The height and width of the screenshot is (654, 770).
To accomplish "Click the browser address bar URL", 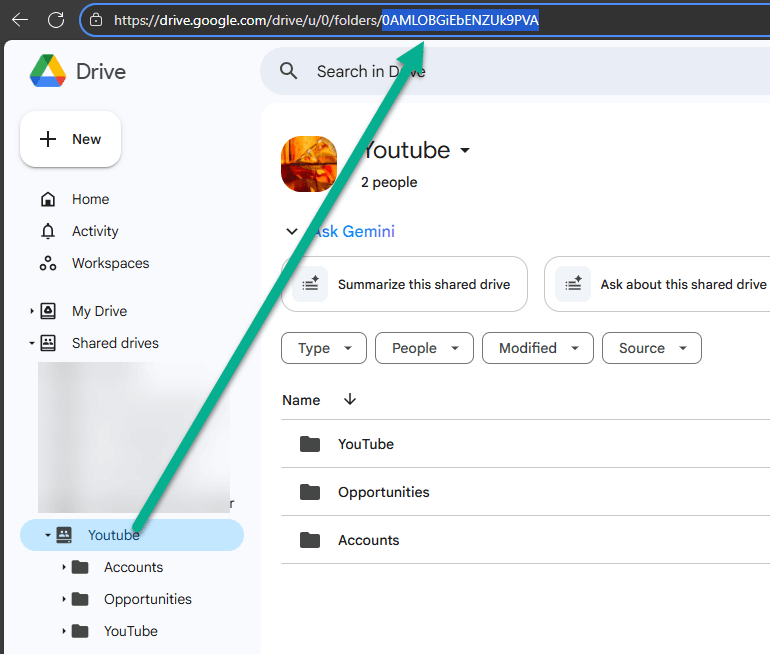I will tap(327, 20).
